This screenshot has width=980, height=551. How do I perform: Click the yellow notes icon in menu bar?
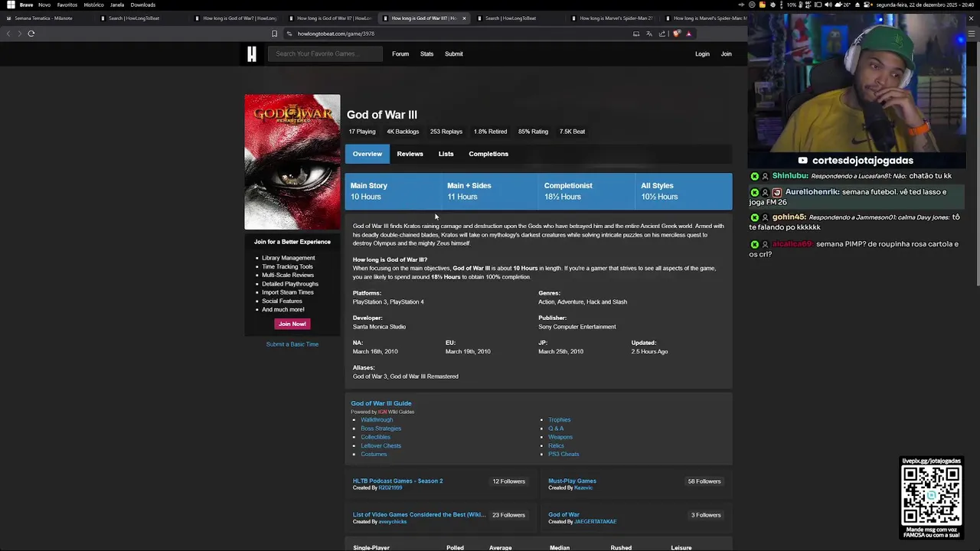763,5
